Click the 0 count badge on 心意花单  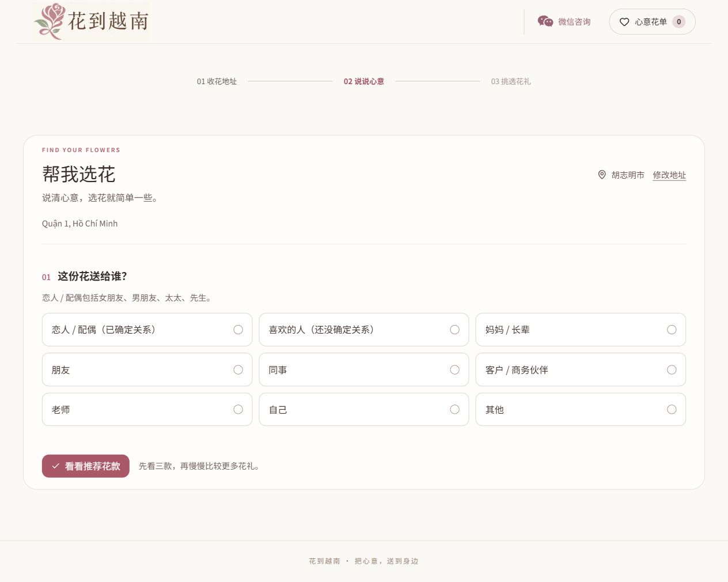[679, 22]
